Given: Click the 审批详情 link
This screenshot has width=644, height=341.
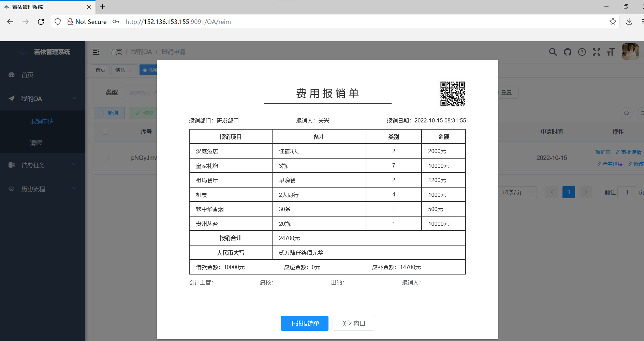Looking at the screenshot, I should point(629,152).
